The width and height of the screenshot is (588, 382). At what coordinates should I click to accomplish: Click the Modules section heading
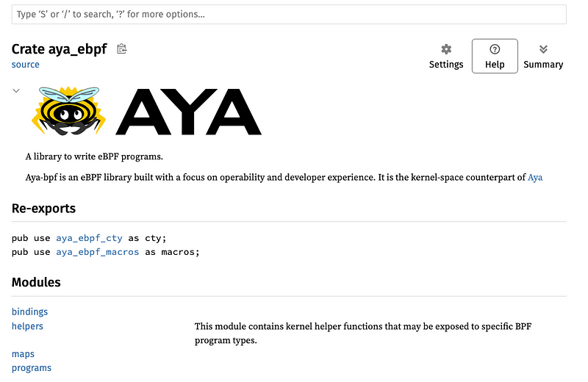click(36, 282)
